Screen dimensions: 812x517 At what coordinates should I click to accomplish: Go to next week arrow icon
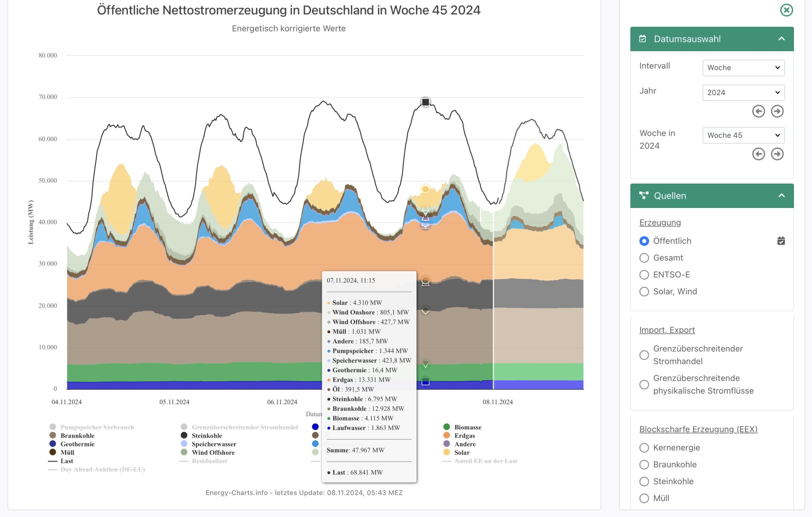coord(777,154)
